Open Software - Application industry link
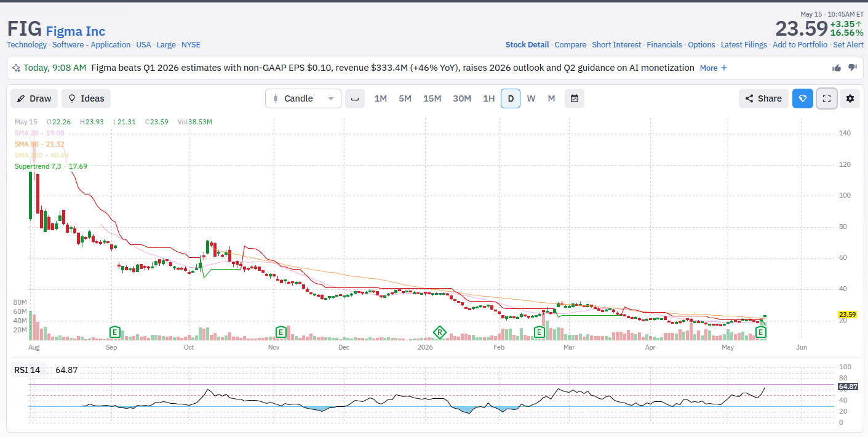 (x=91, y=45)
